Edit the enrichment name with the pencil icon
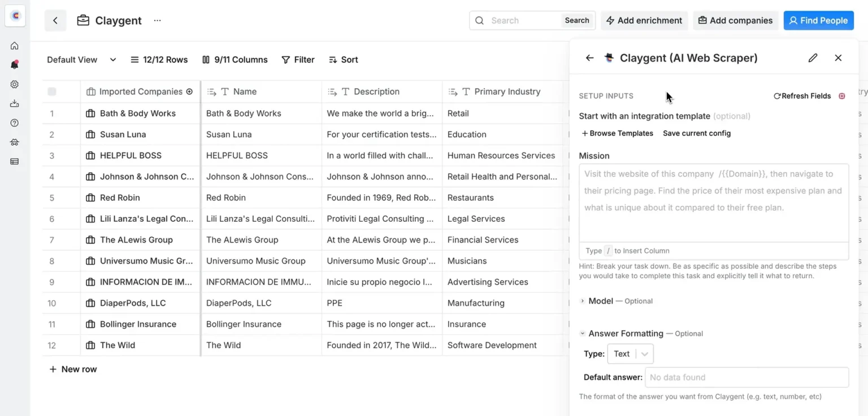 [813, 58]
